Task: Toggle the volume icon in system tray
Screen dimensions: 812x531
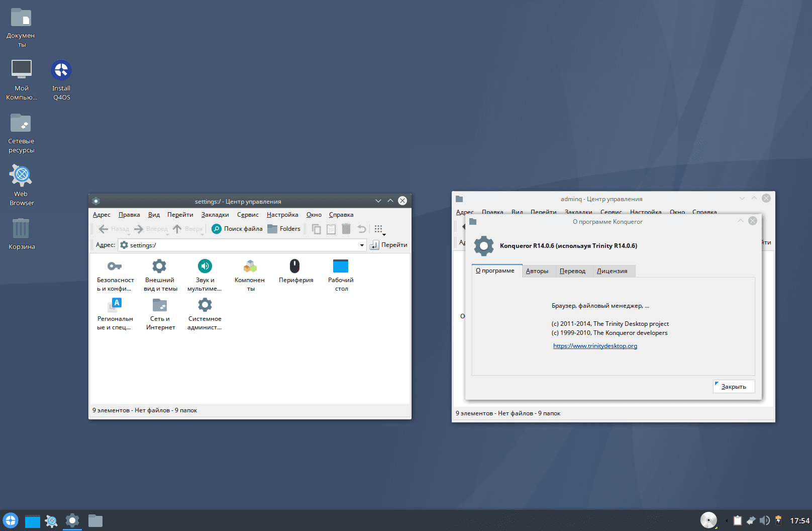Action: point(764,520)
